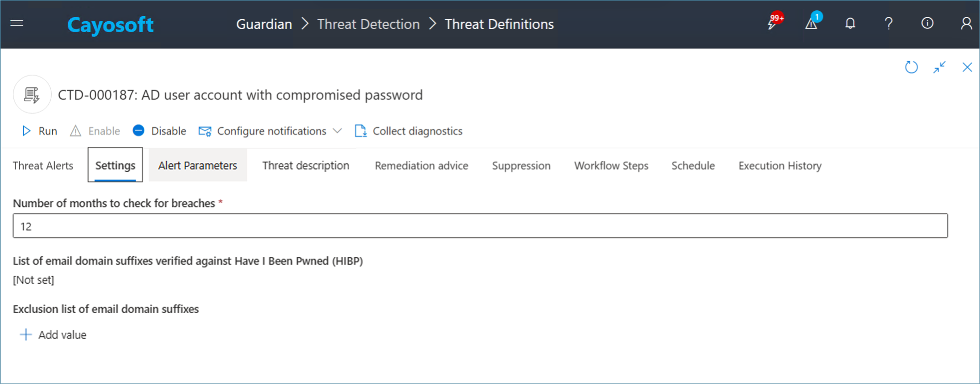
Task: Click the months to check for breaches field
Action: [x=480, y=226]
